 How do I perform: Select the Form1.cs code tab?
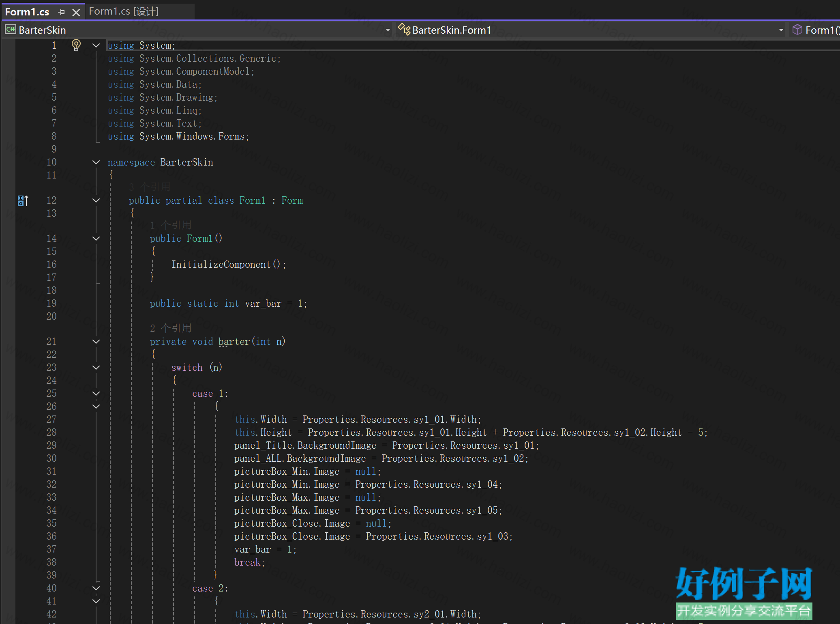27,12
